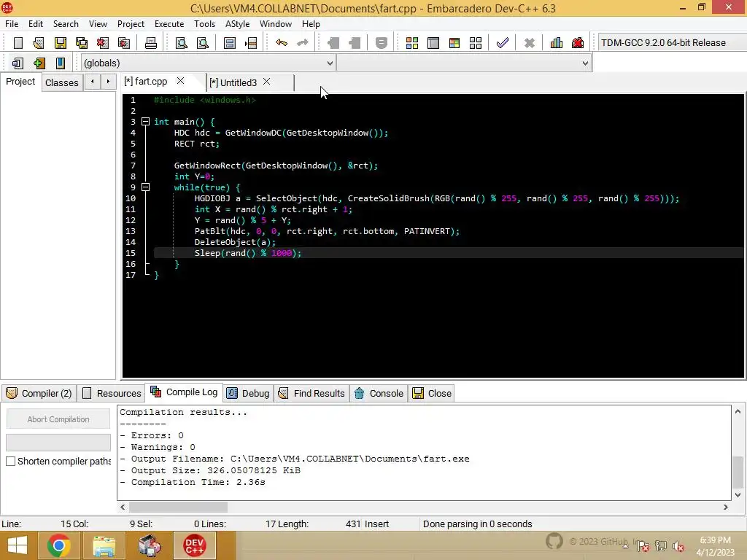Screen dimensions: 747x560
Task: Collapse the main() function fold marker
Action: (x=146, y=122)
